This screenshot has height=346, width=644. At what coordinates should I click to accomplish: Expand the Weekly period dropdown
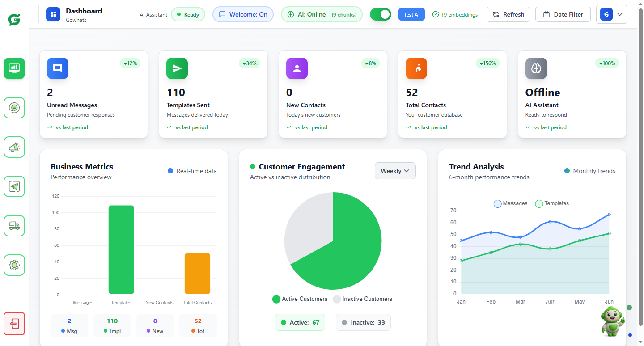(x=395, y=171)
